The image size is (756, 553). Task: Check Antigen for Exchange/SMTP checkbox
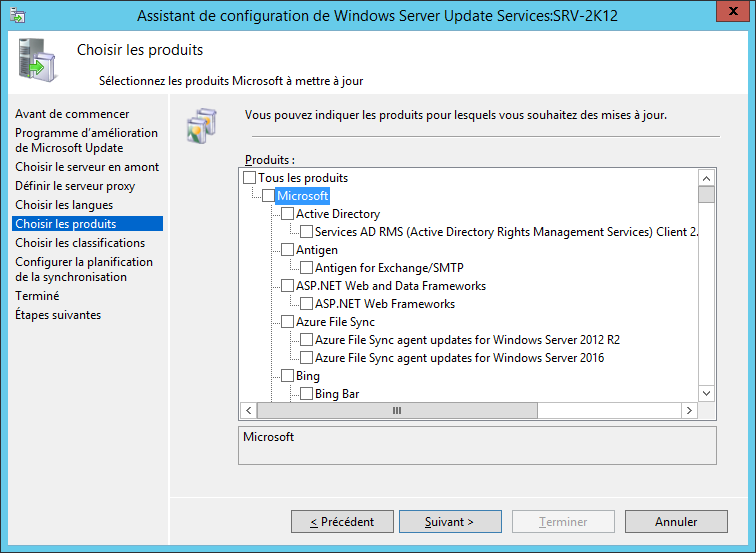point(307,268)
